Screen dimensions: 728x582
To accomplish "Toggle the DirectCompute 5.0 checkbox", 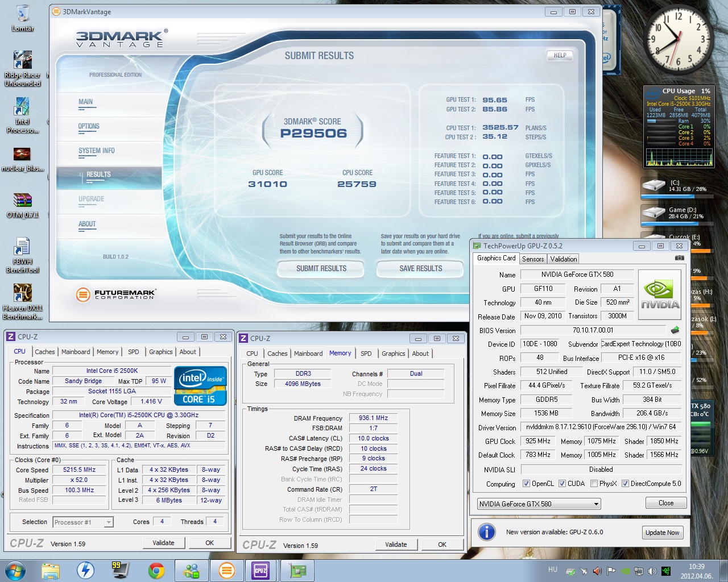I will 625,484.
